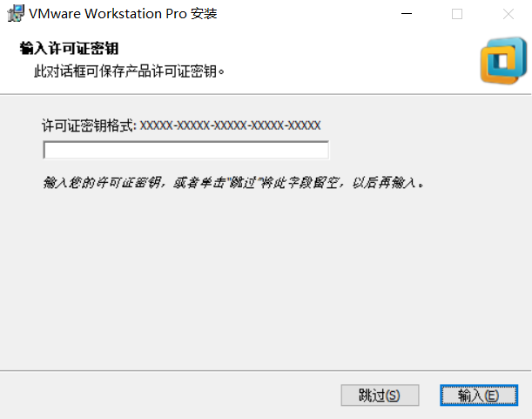Click the installer icon in the title bar

click(x=16, y=14)
